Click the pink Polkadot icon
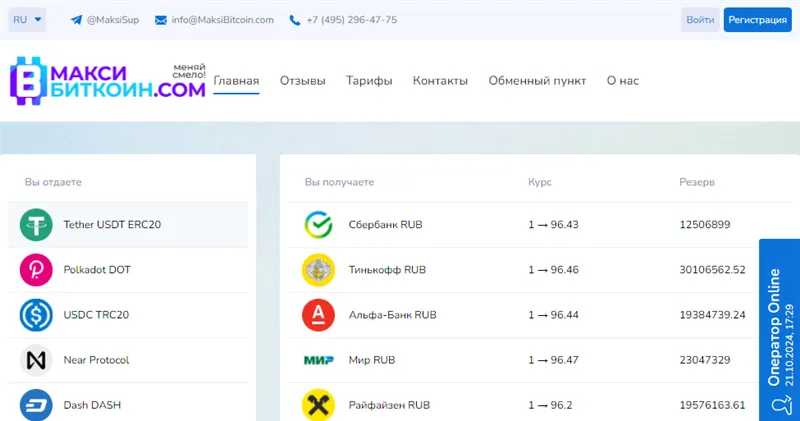Image resolution: width=800 pixels, height=421 pixels. click(36, 269)
